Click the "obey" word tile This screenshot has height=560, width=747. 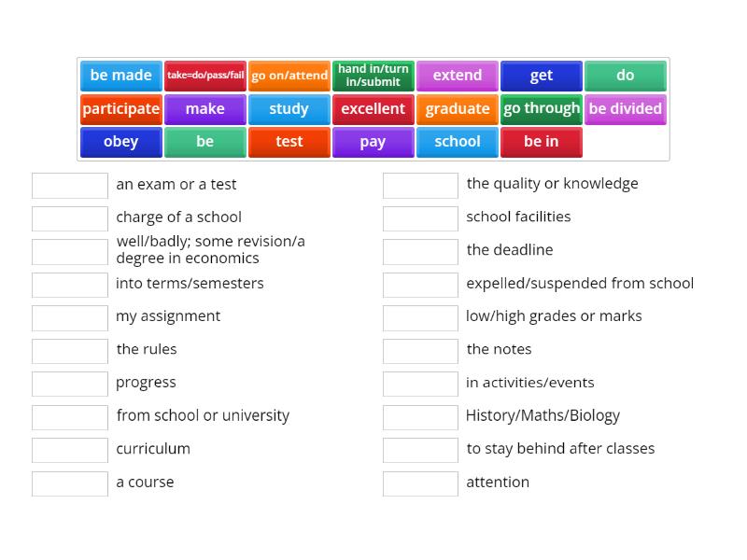[x=120, y=142]
